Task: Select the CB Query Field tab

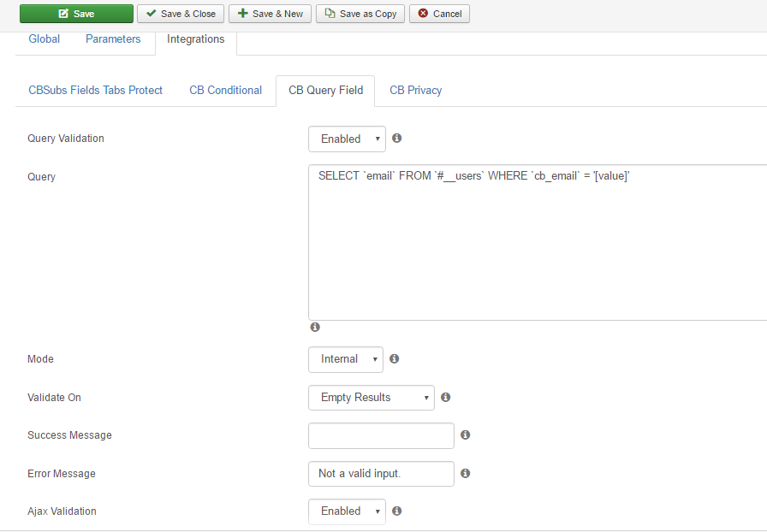Action: pos(326,91)
